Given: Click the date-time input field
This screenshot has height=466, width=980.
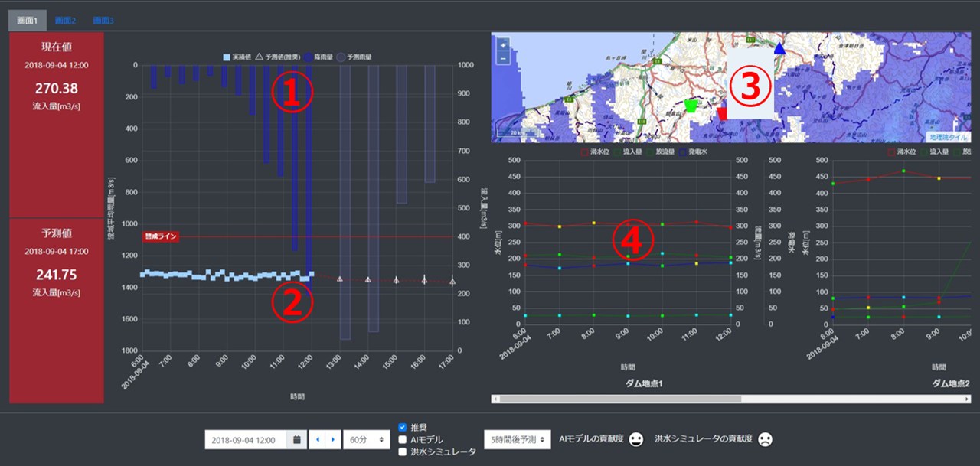Looking at the screenshot, I should [245, 440].
